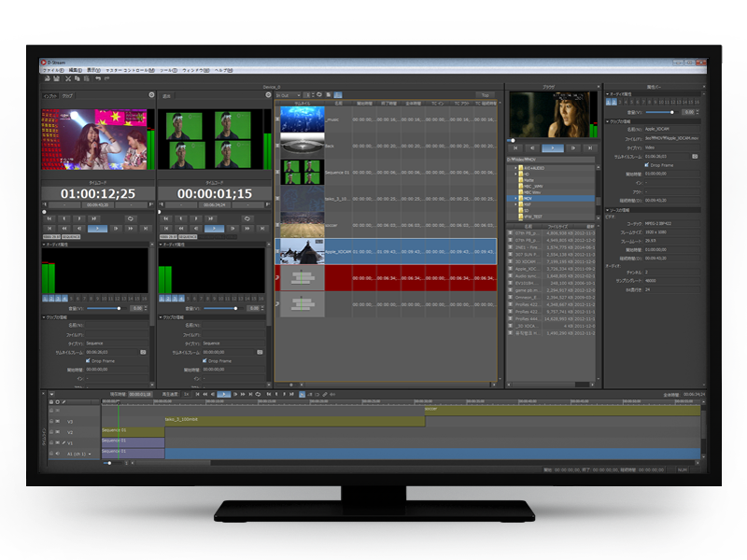Collapse clip information section in properties bar

(608, 121)
